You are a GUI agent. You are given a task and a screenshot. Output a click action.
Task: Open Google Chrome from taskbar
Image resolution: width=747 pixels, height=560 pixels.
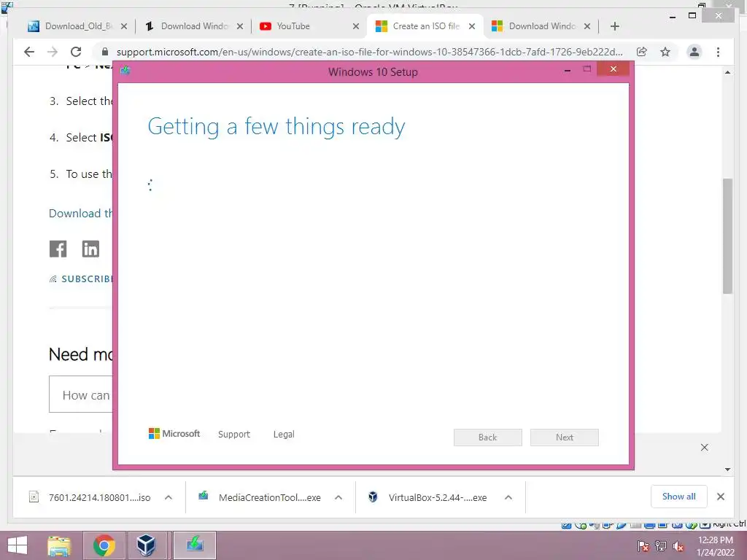tap(104, 545)
